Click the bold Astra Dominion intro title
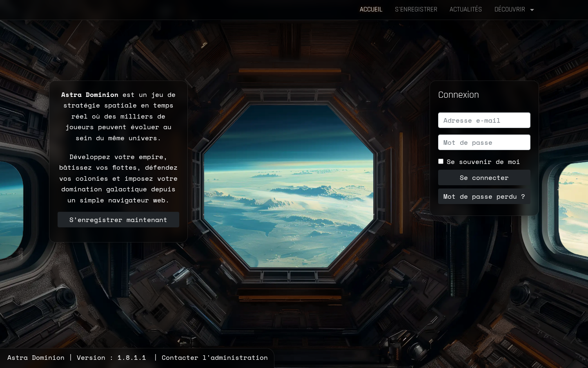 [89, 94]
